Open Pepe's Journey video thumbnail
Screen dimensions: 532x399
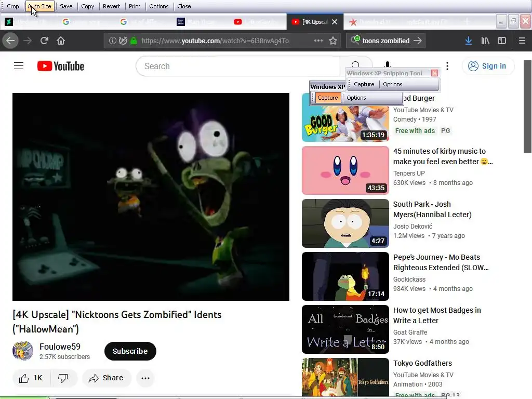coord(345,276)
